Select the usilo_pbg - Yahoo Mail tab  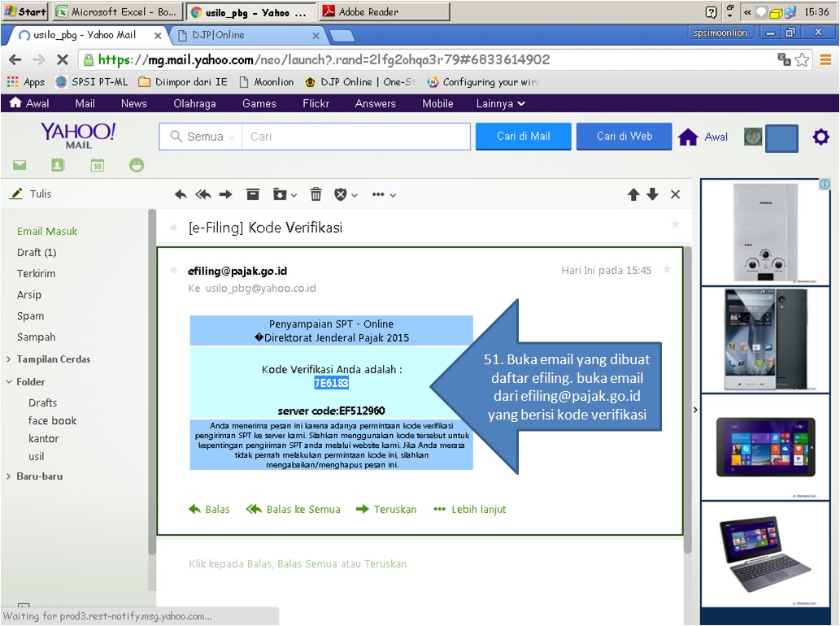(x=89, y=35)
